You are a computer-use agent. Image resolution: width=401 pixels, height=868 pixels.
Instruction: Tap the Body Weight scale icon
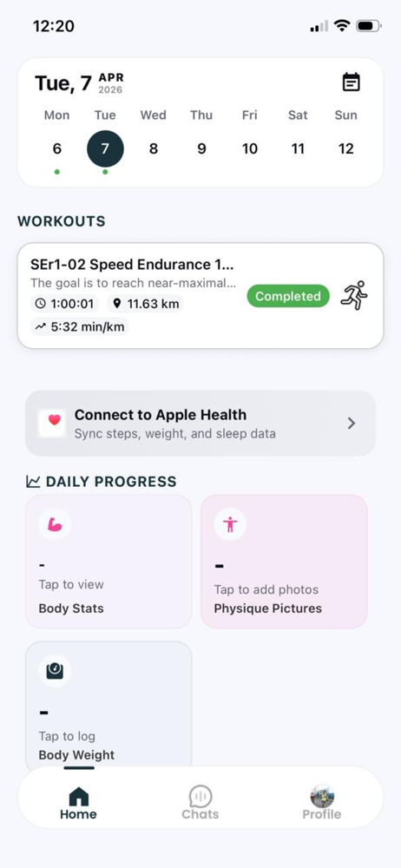point(55,671)
